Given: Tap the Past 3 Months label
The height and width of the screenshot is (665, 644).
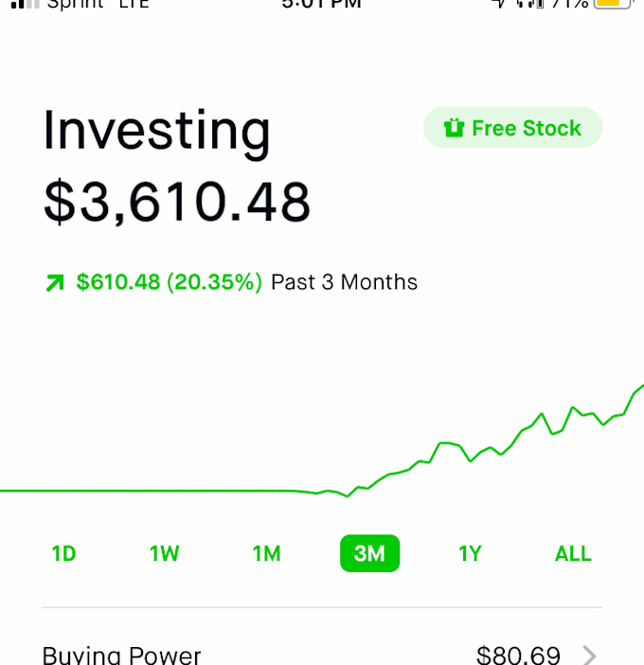Looking at the screenshot, I should click(x=344, y=282).
